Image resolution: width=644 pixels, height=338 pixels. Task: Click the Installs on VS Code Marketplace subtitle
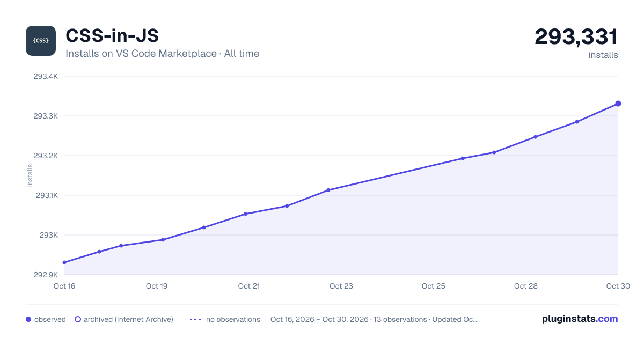coord(162,54)
